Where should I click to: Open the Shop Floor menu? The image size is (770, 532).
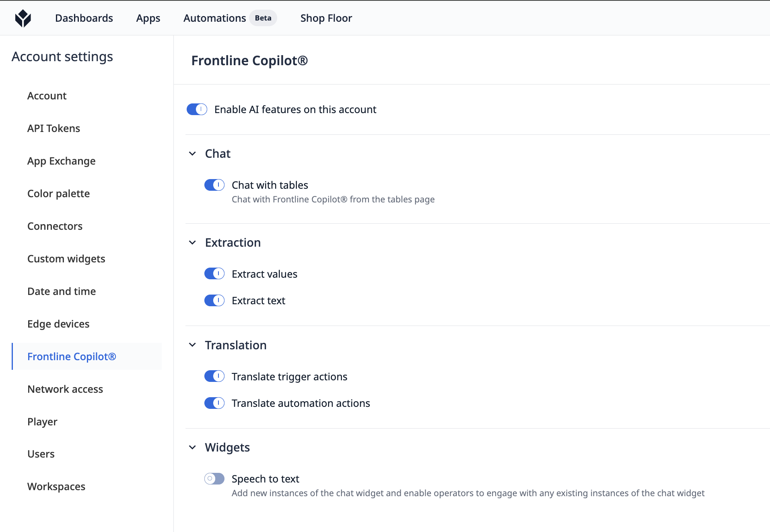(x=326, y=18)
